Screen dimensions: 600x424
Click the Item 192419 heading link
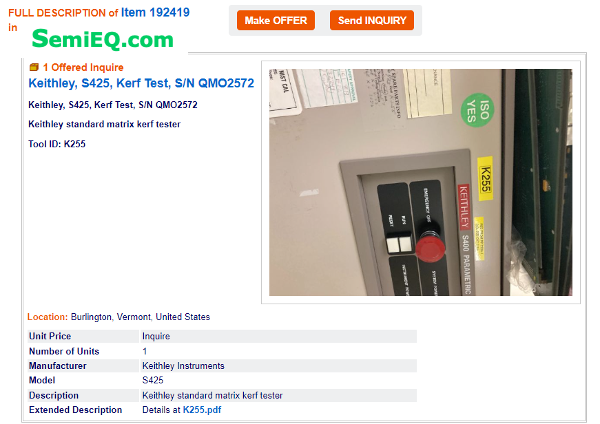click(155, 12)
